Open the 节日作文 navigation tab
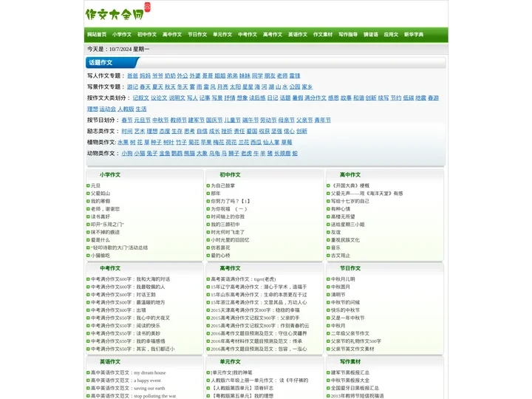 click(x=197, y=35)
